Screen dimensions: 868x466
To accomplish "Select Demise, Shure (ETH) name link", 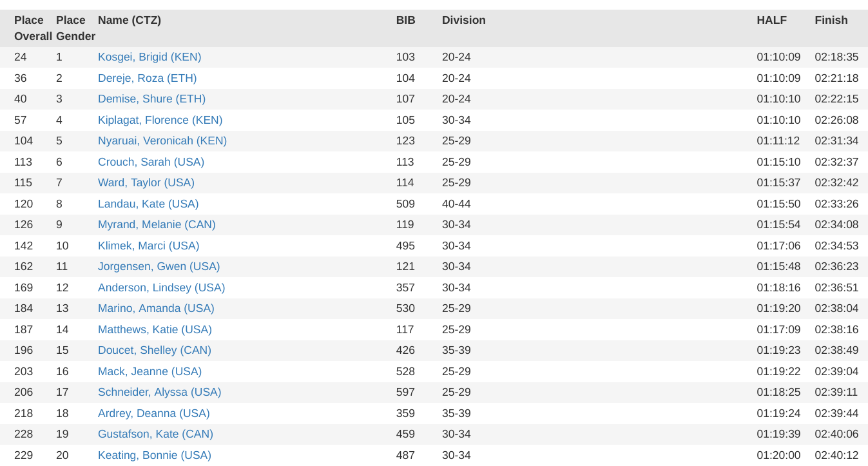I will click(151, 99).
